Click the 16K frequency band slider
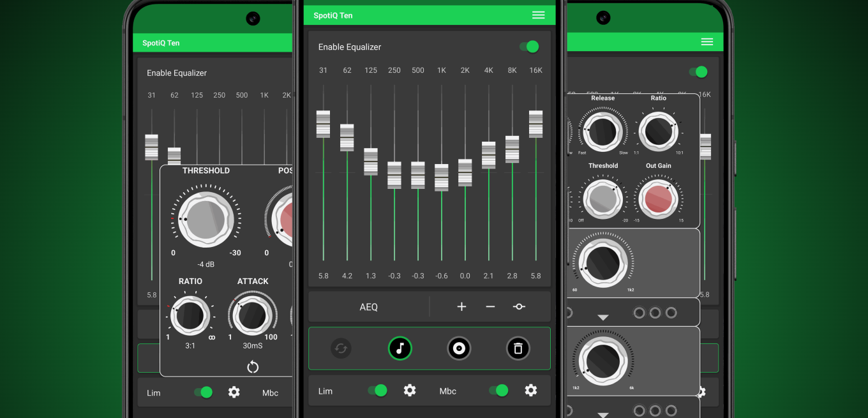This screenshot has height=418, width=868. point(535,123)
